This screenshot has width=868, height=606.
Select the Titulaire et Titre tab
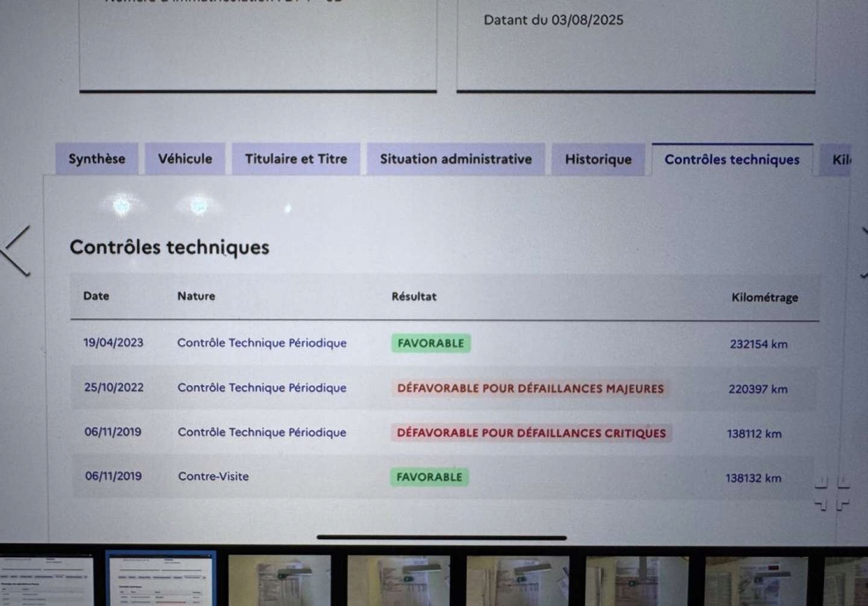pyautogui.click(x=296, y=159)
